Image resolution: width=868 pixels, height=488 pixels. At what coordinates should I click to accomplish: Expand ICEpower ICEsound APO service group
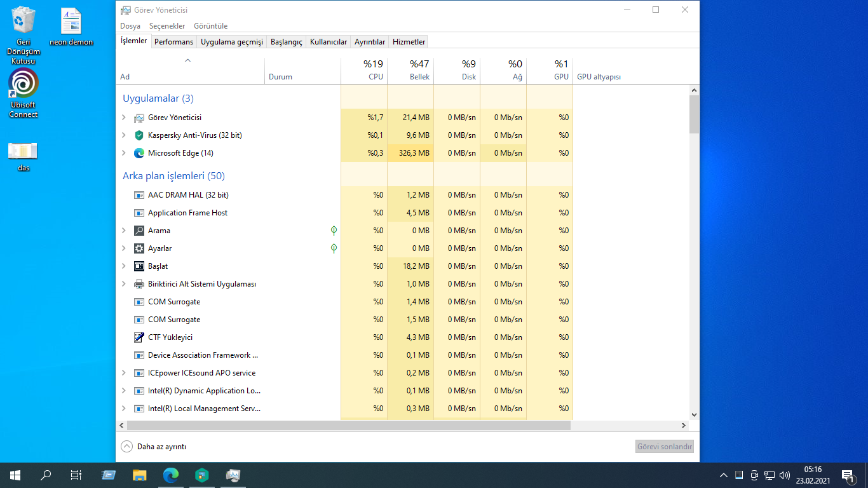124,373
